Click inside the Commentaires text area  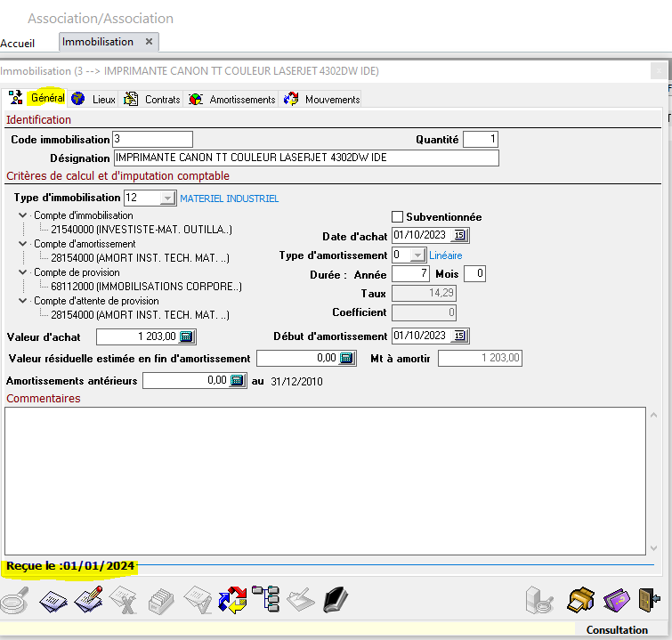[x=325, y=481]
